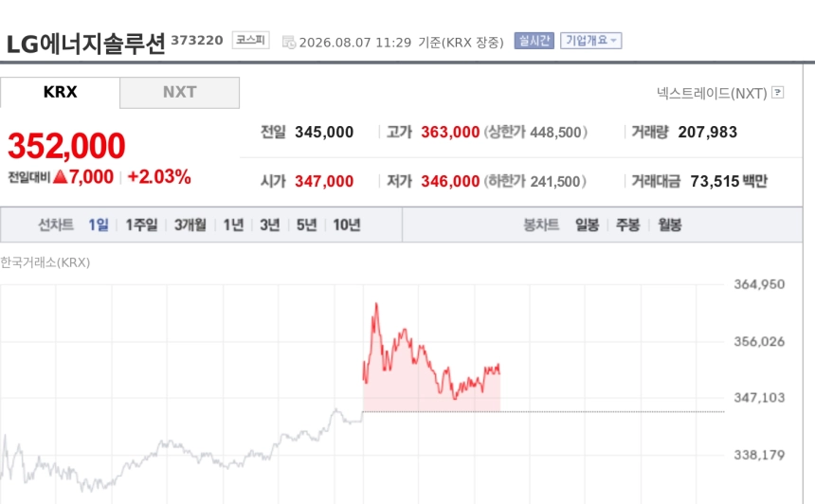
Task: Display the 10년 chart range
Action: point(347,225)
